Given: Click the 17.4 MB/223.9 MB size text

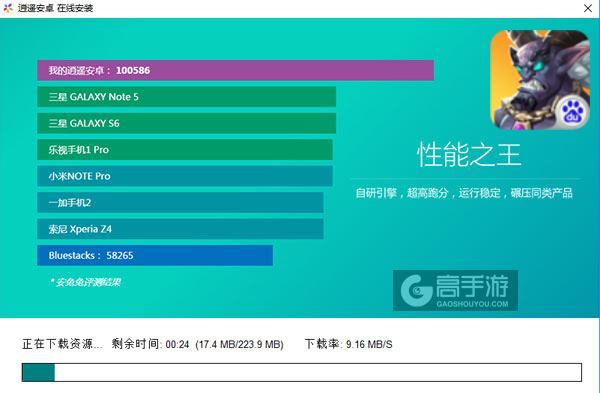Looking at the screenshot, I should pyautogui.click(x=240, y=344).
